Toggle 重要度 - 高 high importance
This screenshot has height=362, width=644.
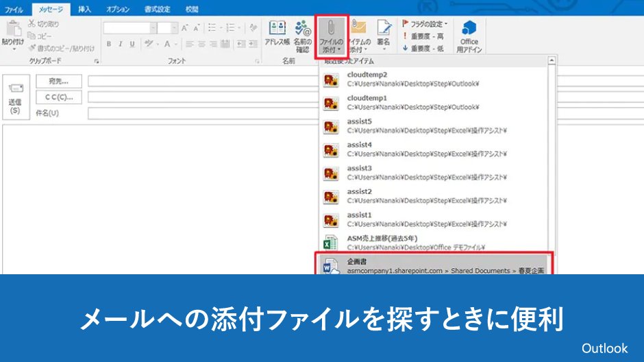[x=423, y=36]
